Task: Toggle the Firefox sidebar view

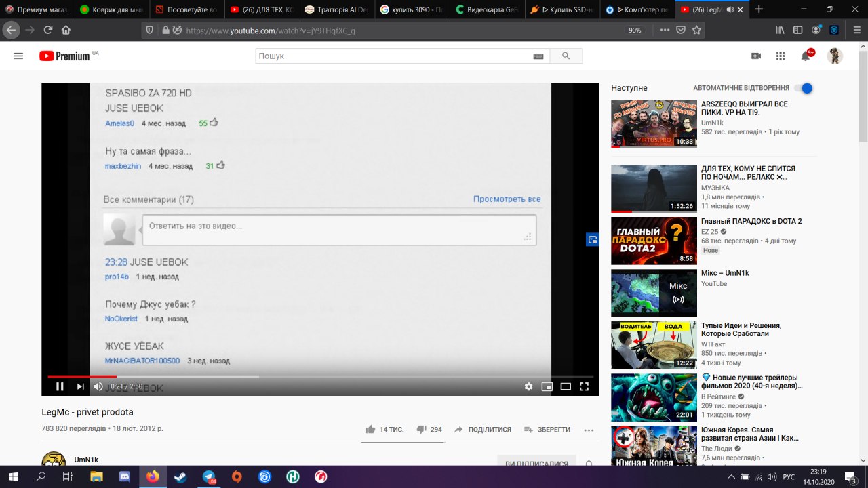Action: click(798, 30)
